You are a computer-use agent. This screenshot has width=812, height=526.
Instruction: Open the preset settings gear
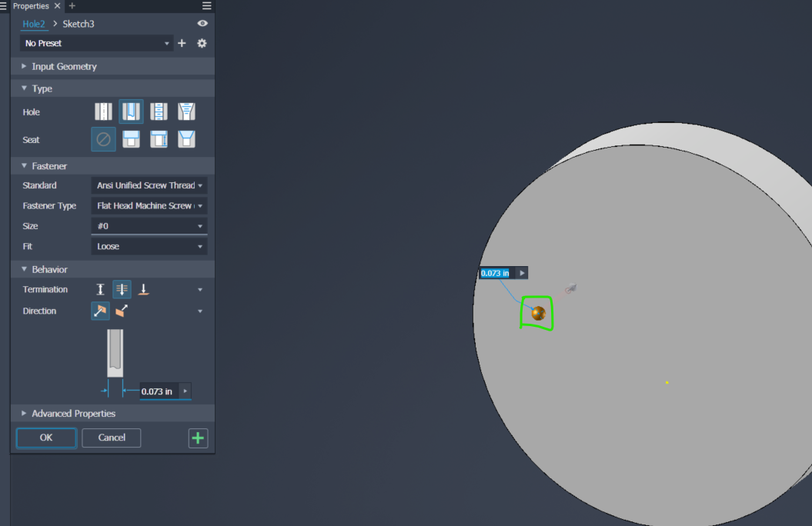point(201,43)
